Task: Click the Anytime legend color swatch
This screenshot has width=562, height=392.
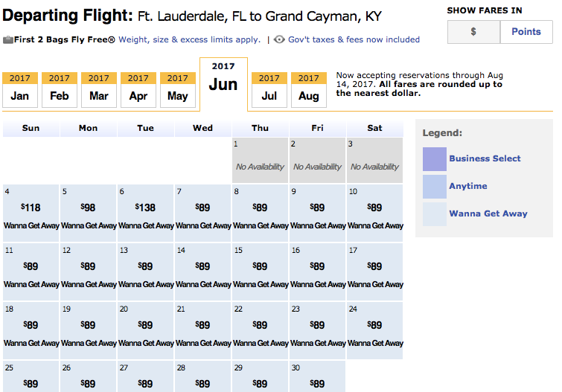Action: tap(435, 186)
